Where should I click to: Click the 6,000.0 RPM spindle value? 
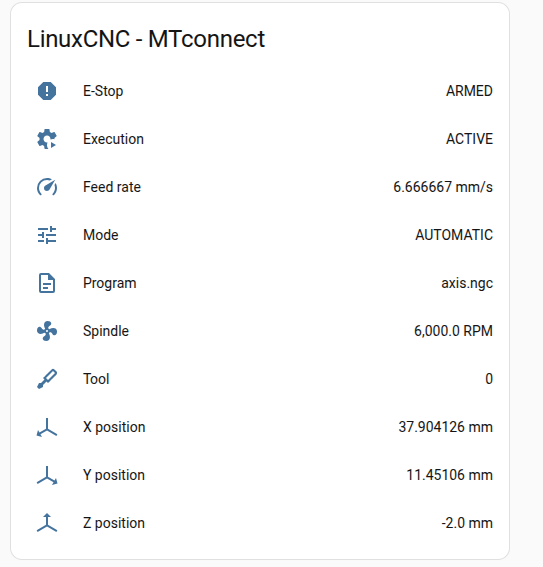pos(453,331)
